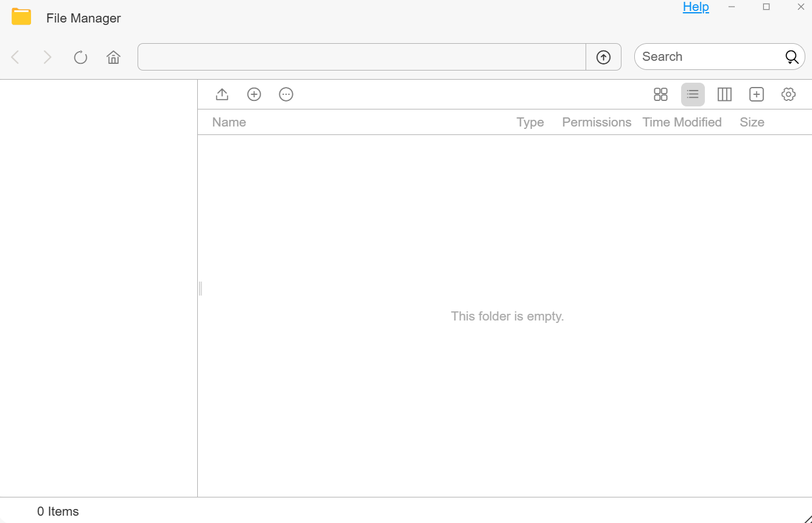Switch to grid icon view
Screen dimensions: 812x523
click(x=660, y=94)
